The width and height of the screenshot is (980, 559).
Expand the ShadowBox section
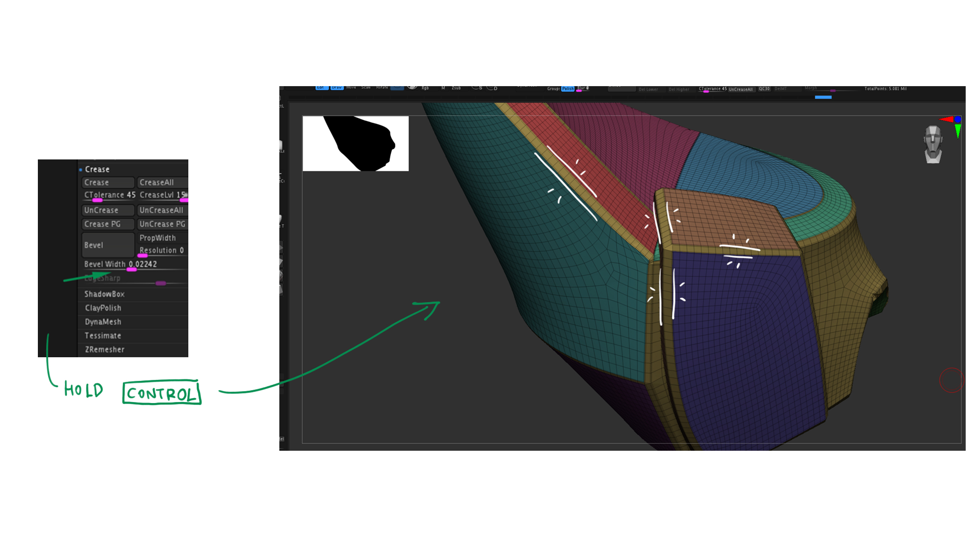[104, 294]
